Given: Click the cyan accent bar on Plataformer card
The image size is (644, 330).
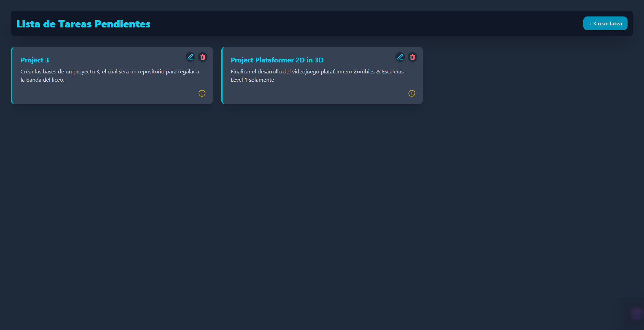Looking at the screenshot, I should click(222, 75).
